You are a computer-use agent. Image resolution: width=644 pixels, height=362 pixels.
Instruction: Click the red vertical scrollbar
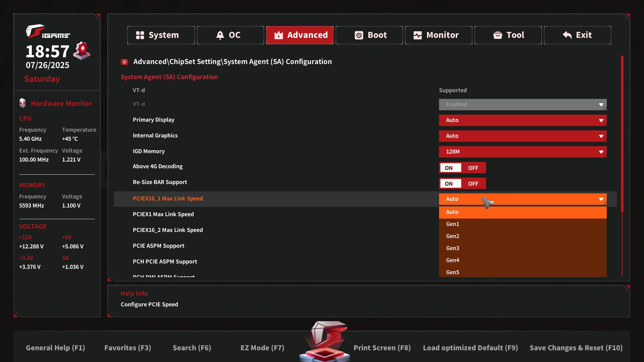pos(622,134)
